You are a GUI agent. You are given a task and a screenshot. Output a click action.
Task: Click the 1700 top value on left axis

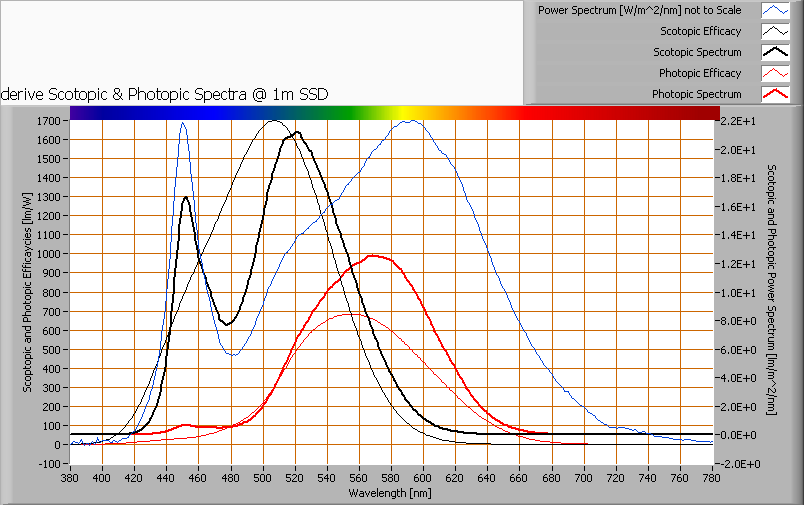pyautogui.click(x=49, y=121)
